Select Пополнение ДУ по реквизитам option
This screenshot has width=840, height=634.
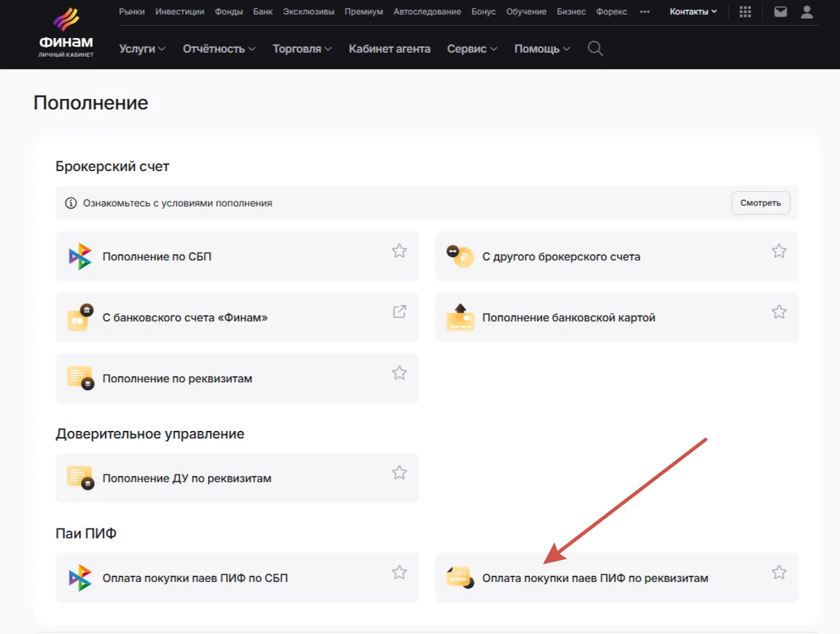pos(237,478)
